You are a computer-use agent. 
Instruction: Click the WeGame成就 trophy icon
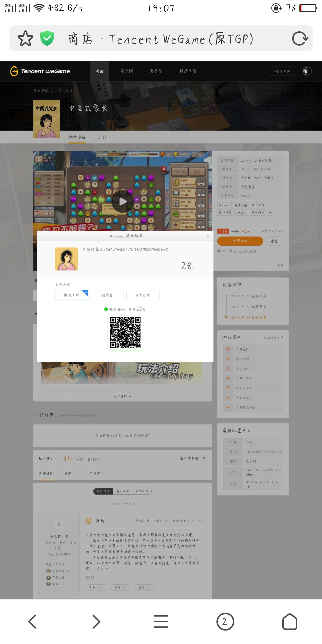[x=228, y=388]
